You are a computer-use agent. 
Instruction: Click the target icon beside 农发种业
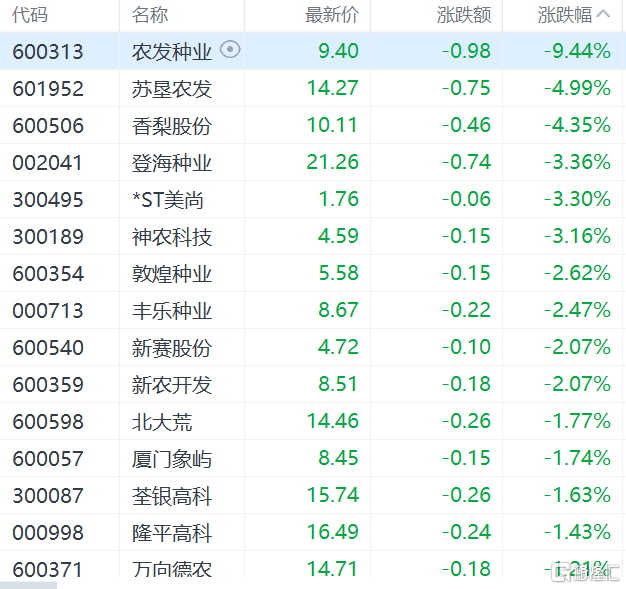click(x=230, y=50)
